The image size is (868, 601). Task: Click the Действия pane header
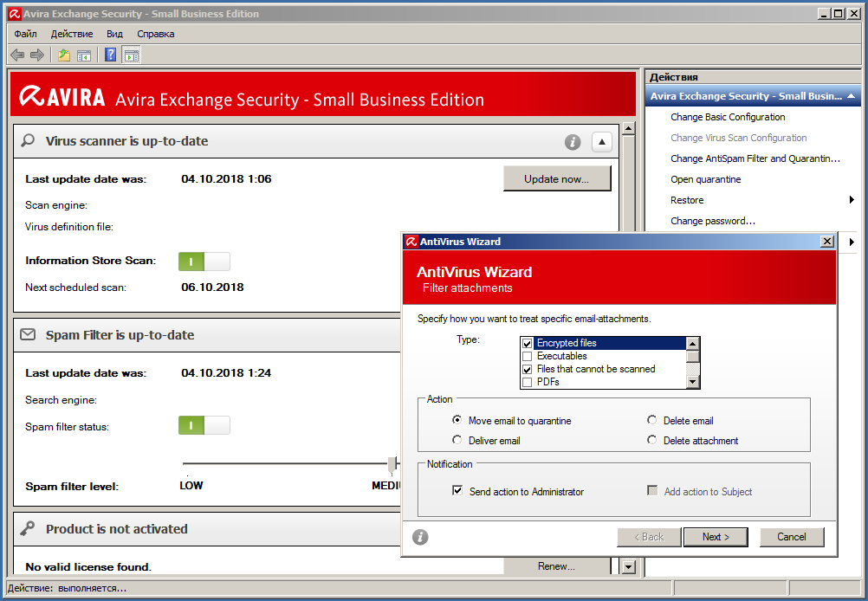tap(754, 77)
